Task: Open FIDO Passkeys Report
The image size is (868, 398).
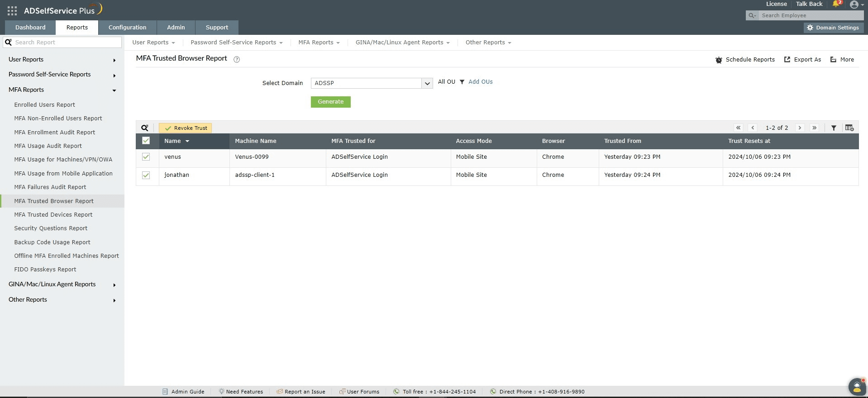Action: [x=45, y=270]
